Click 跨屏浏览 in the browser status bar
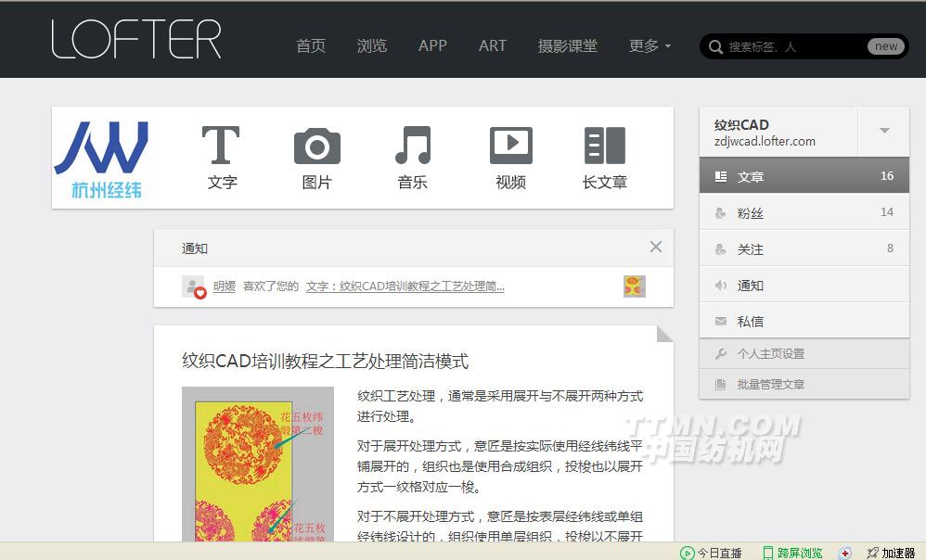The height and width of the screenshot is (560, 926). pyautogui.click(x=799, y=553)
